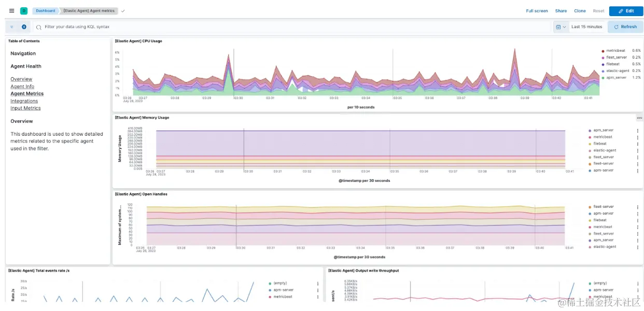Click the [Elastic Agent] CPU Usage panel title
The width and height of the screenshot is (644, 311).
[x=138, y=41]
